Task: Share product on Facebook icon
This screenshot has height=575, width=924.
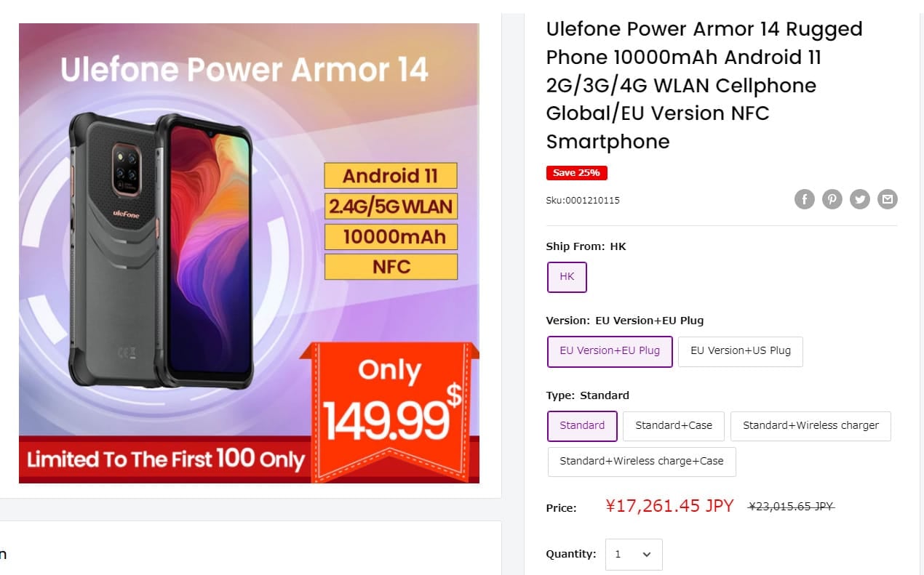Action: click(x=804, y=199)
